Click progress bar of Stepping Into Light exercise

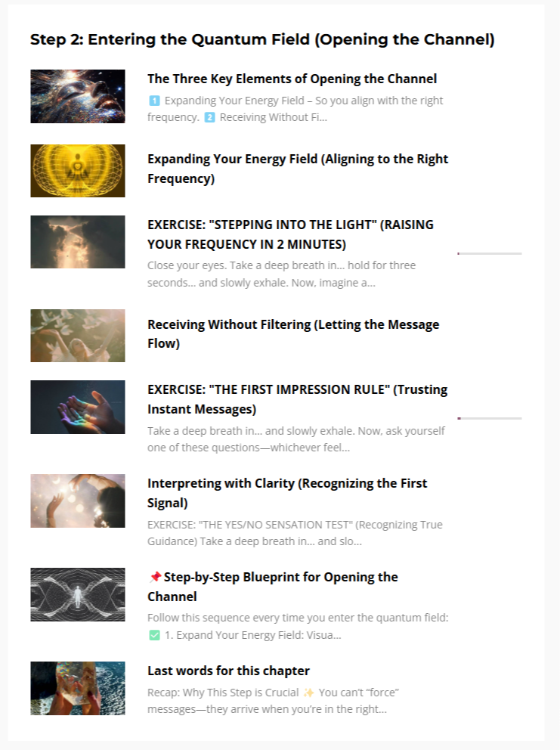[x=489, y=253]
